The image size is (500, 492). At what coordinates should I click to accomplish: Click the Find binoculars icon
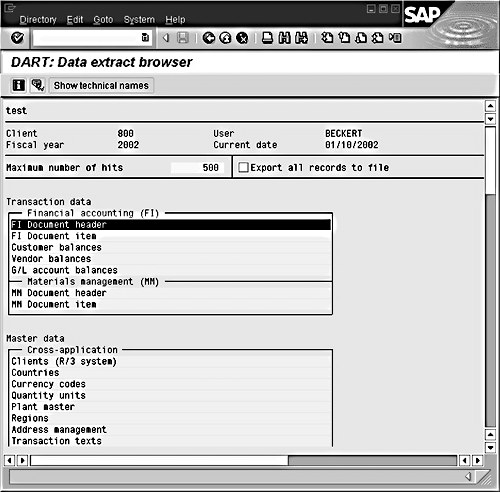[284, 38]
